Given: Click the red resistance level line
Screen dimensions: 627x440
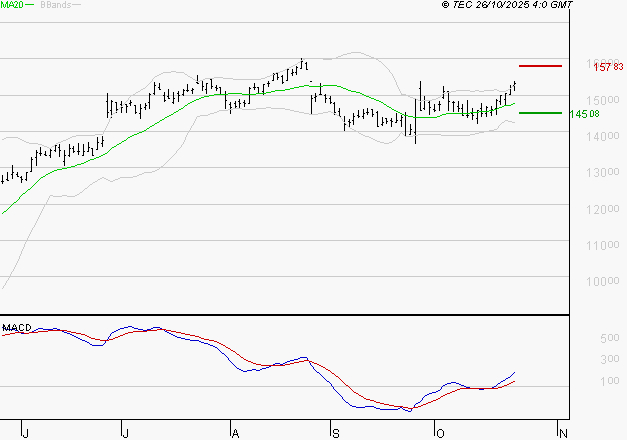Looking at the screenshot, I should pyautogui.click(x=540, y=66).
